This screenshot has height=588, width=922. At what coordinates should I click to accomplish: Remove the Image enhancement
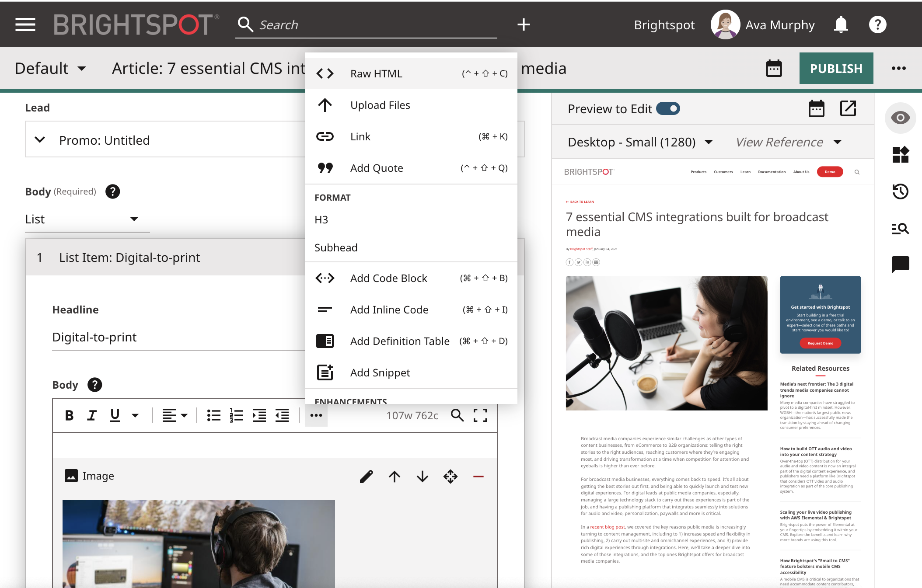point(478,477)
